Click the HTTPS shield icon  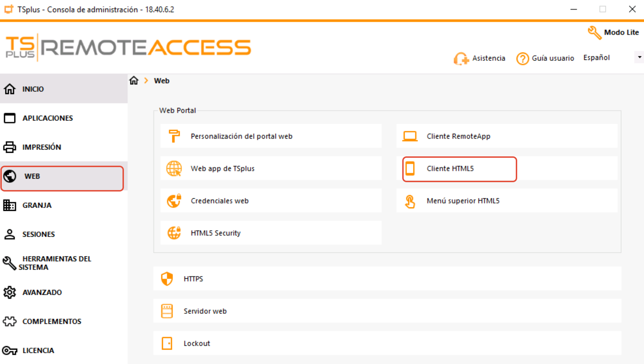click(167, 279)
